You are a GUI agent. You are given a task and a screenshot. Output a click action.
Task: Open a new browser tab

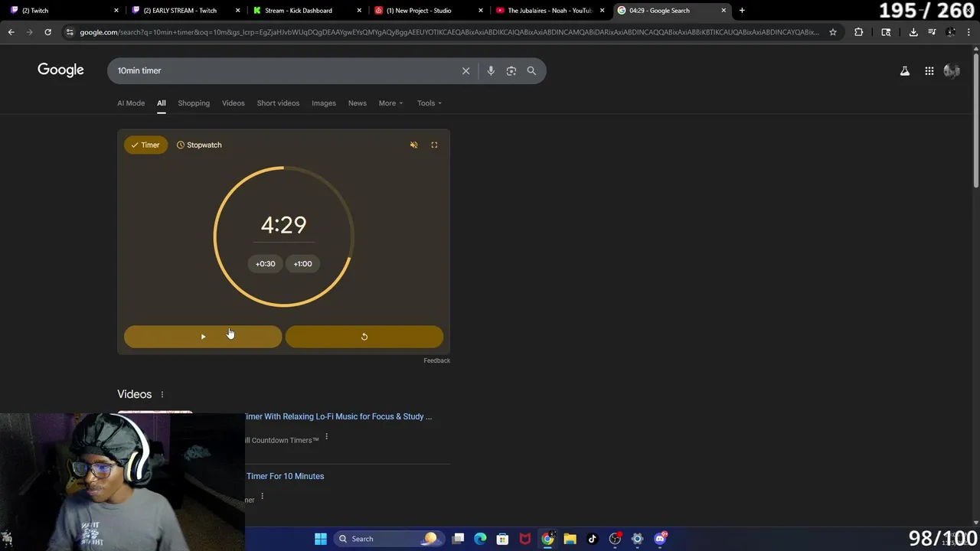[x=742, y=11]
